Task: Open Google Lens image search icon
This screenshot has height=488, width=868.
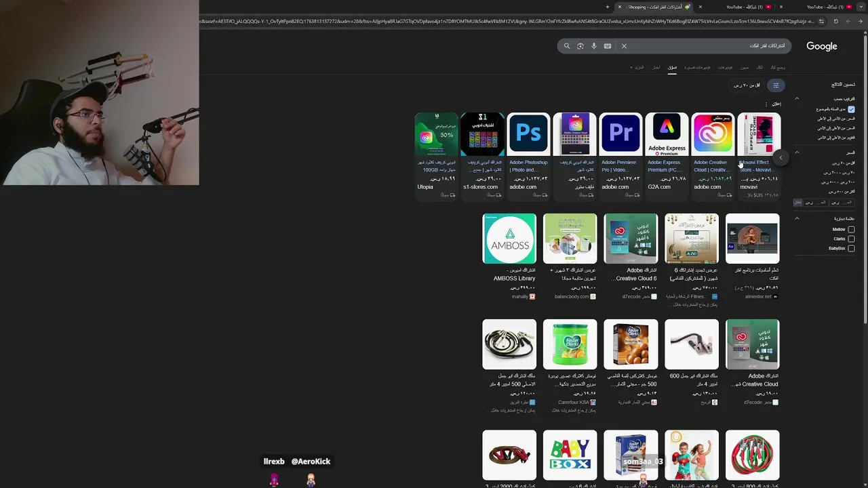Action: point(580,46)
